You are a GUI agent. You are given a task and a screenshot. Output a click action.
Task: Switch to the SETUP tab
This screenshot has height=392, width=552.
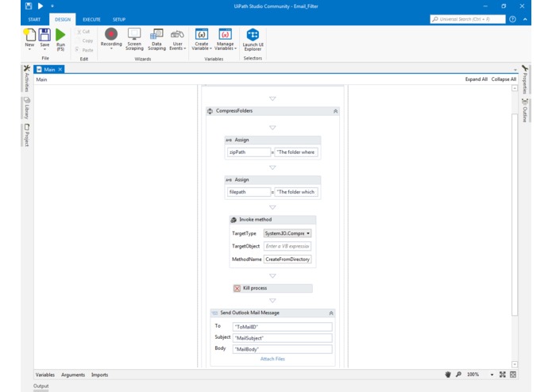click(119, 19)
